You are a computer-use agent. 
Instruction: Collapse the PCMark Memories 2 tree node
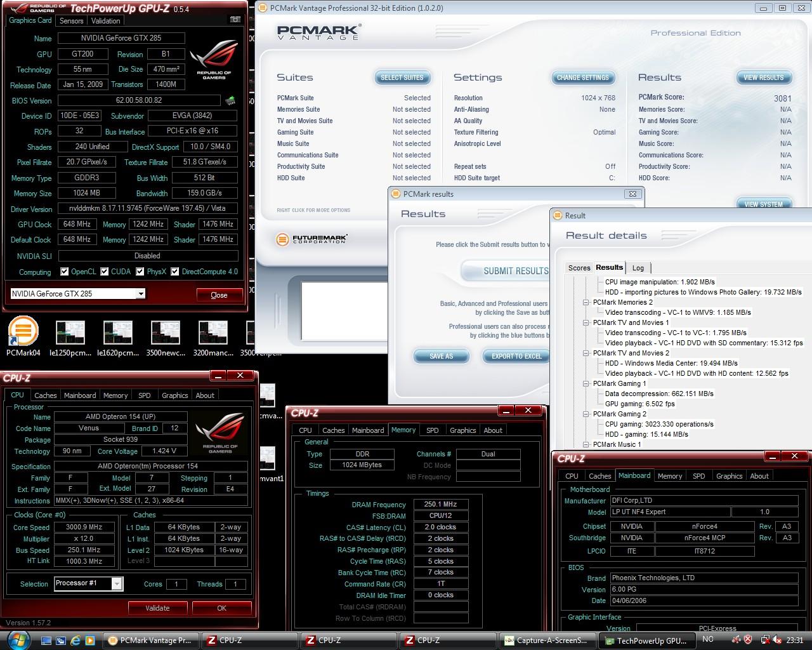point(586,302)
